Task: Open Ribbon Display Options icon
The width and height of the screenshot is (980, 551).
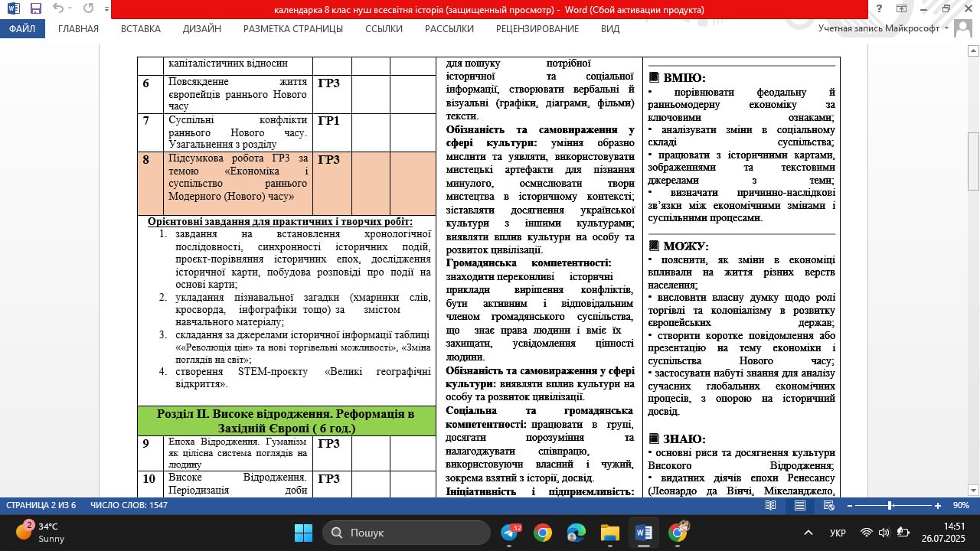Action: point(901,8)
